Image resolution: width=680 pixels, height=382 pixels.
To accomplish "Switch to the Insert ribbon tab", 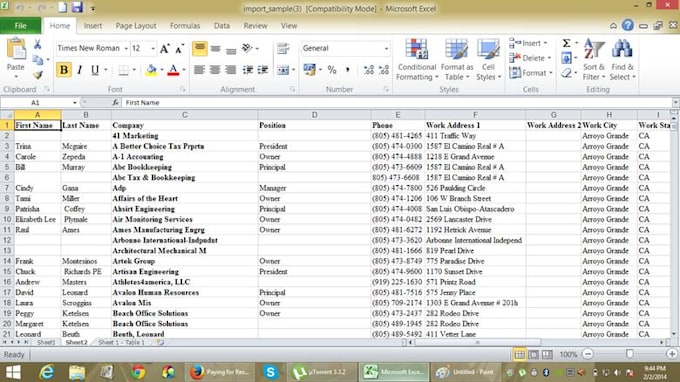I will (x=93, y=26).
